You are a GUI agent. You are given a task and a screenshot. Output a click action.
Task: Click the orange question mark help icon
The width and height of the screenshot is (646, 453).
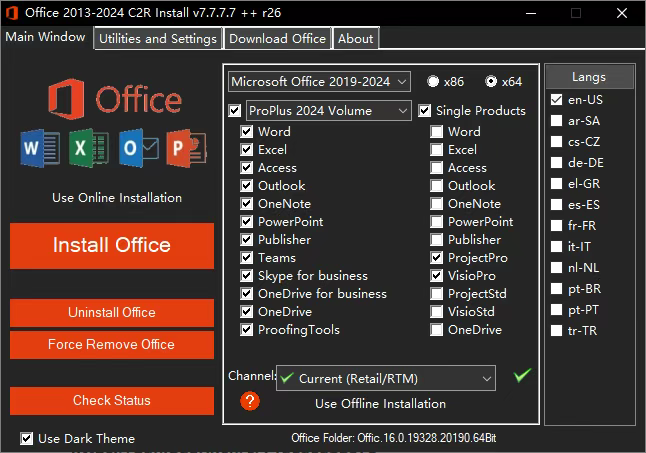pyautogui.click(x=250, y=401)
